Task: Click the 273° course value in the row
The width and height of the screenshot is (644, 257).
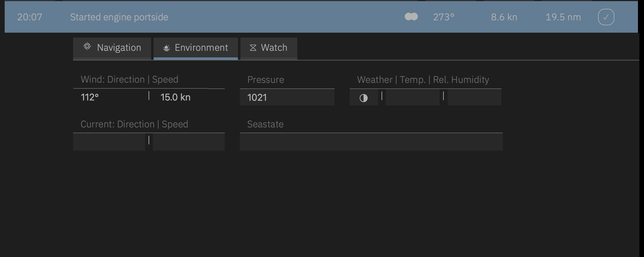Action: click(x=443, y=17)
